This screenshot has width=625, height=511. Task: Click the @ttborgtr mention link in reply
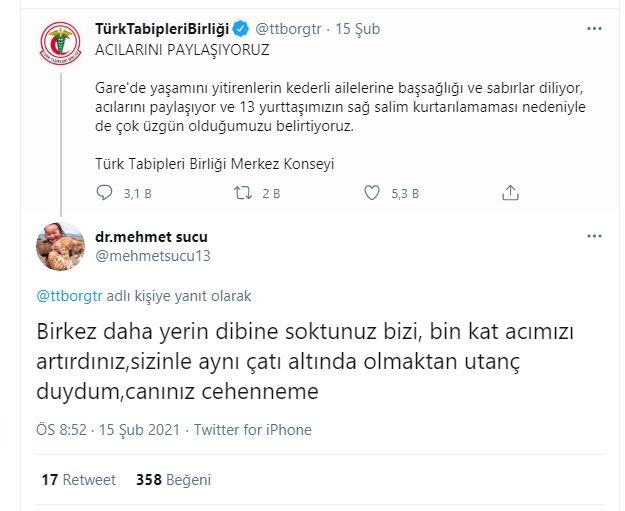pos(71,297)
